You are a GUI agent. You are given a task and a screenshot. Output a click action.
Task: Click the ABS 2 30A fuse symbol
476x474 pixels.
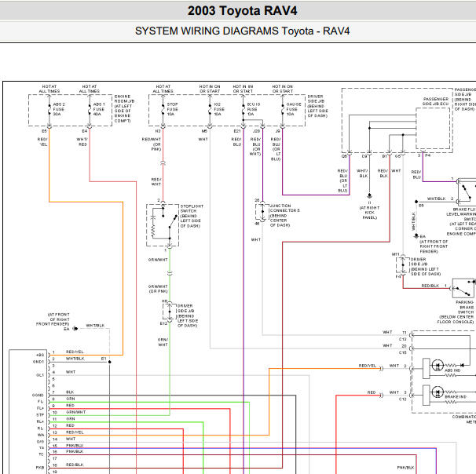point(49,110)
